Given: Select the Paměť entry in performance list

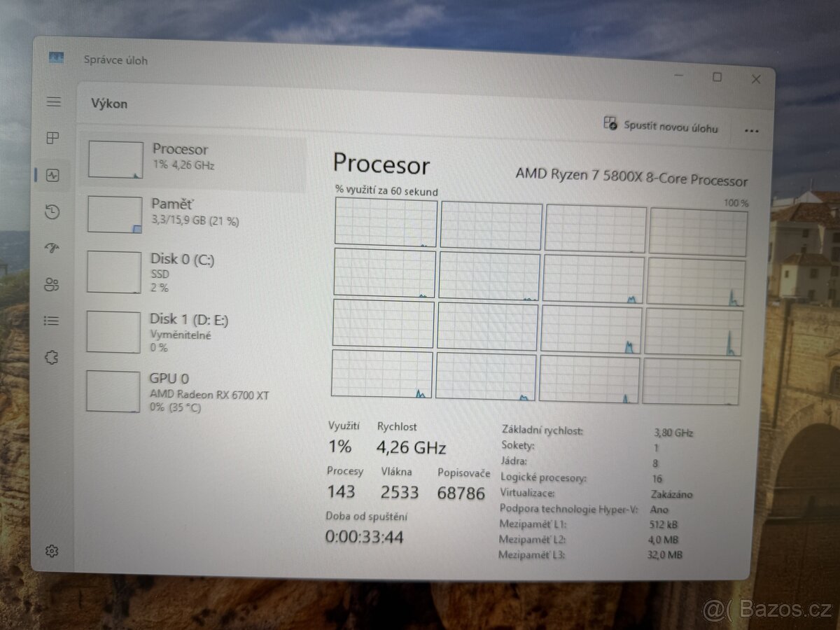Looking at the screenshot, I should (192, 213).
